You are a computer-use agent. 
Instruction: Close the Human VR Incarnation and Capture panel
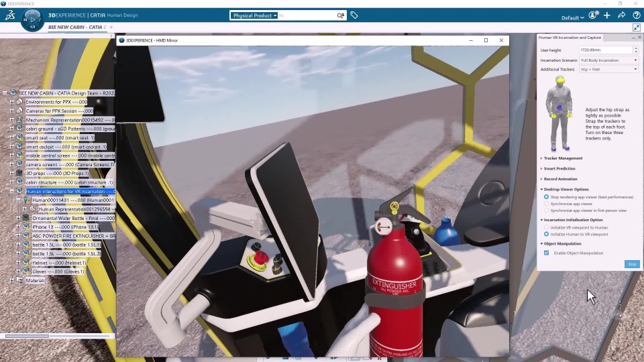click(639, 38)
